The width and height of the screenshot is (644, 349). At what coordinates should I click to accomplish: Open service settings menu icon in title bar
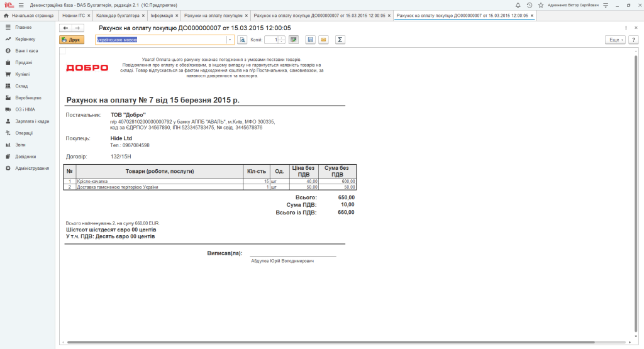[x=606, y=5]
